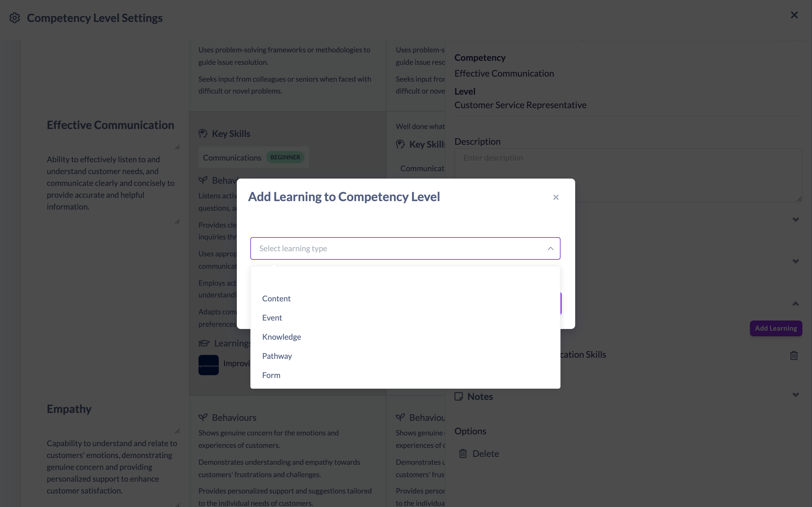This screenshot has height=507, width=812.
Task: Open the Improving Communication learning thumbnail
Action: (208, 365)
